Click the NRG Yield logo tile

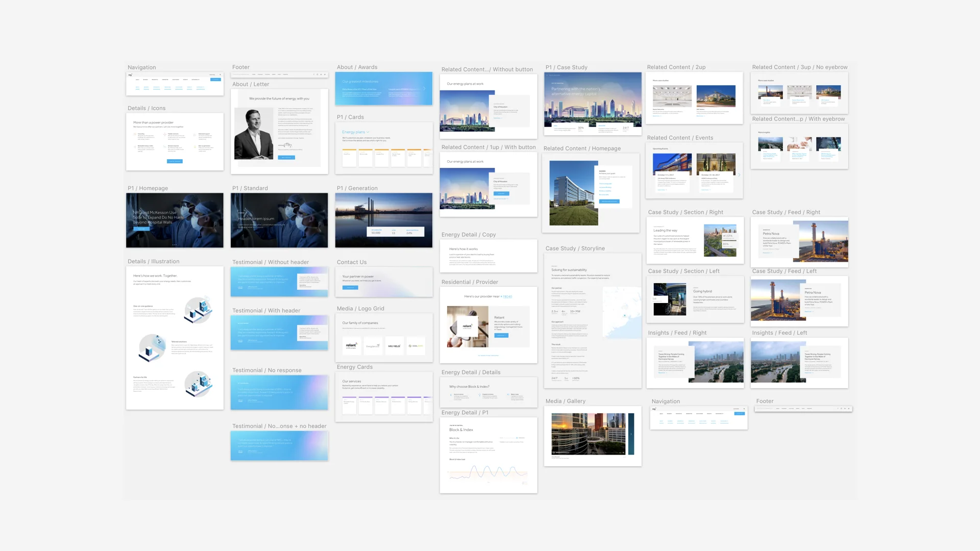point(394,346)
